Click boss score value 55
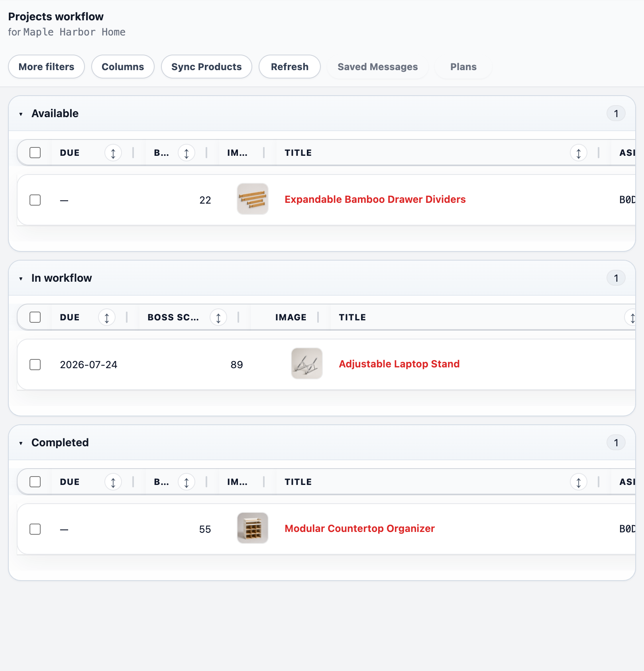 pos(205,529)
